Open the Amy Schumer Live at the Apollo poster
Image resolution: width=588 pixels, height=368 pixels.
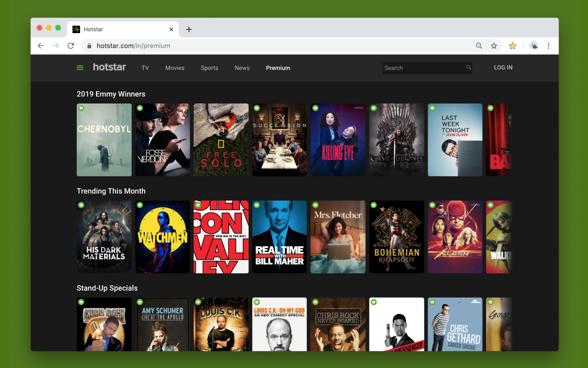click(163, 324)
